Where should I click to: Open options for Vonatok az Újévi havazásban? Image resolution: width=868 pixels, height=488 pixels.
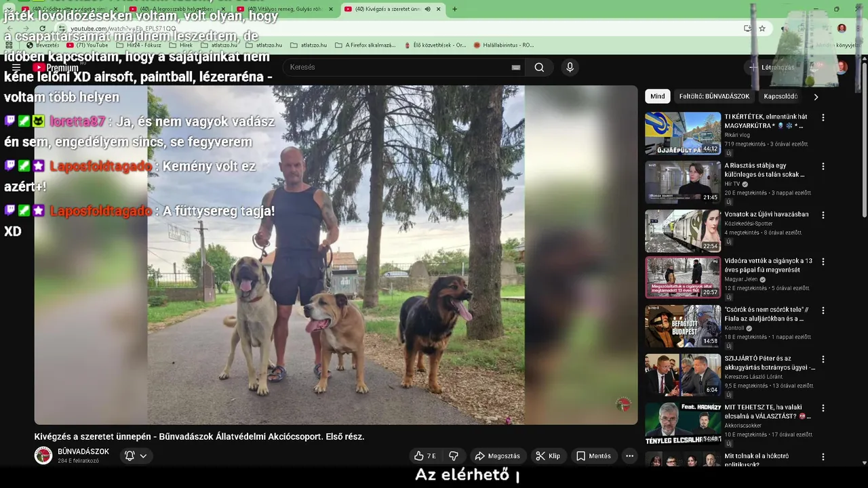pyautogui.click(x=823, y=215)
